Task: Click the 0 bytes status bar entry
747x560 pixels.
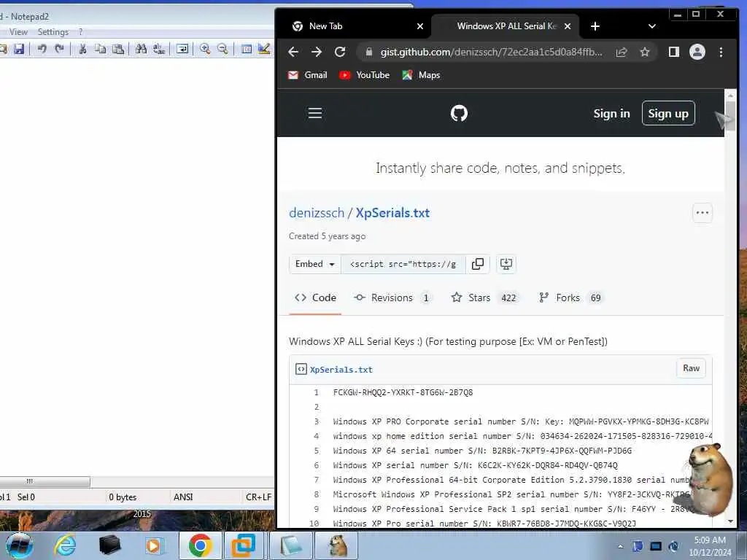Action: pyautogui.click(x=123, y=497)
